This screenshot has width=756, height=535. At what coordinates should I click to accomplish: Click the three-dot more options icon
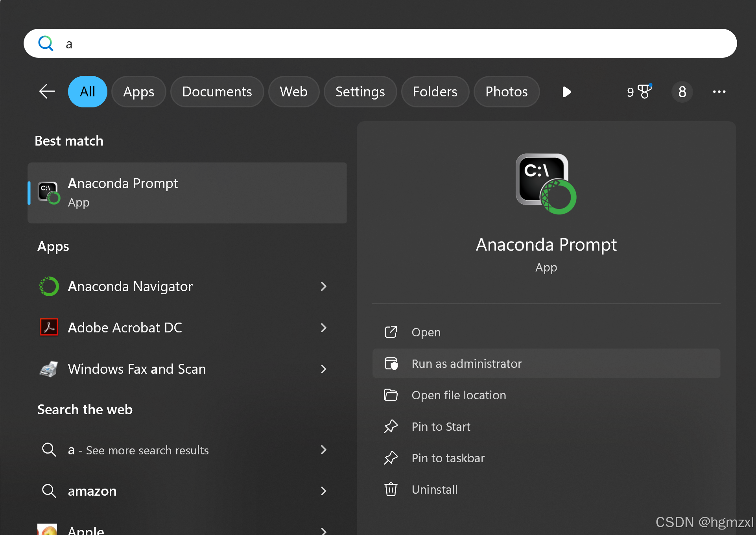tap(719, 92)
